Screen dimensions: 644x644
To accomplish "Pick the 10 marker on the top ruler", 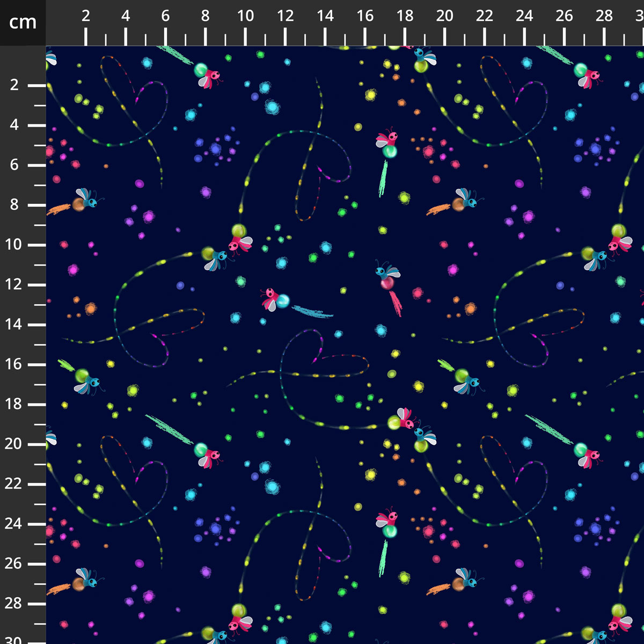I will pyautogui.click(x=245, y=16).
